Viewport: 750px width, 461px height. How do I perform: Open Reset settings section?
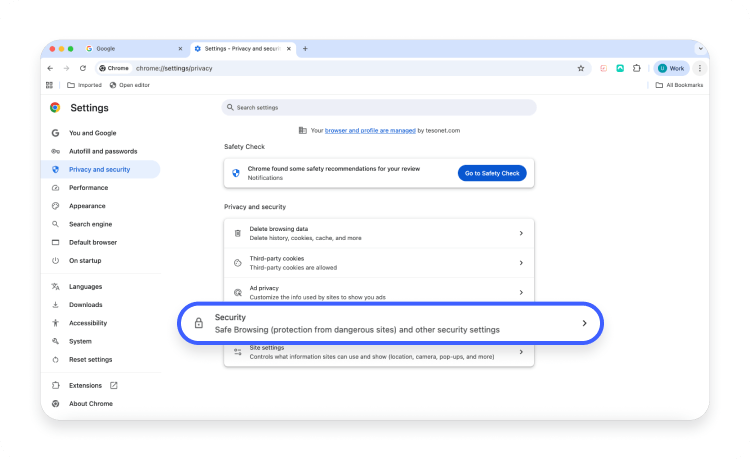[90, 360]
